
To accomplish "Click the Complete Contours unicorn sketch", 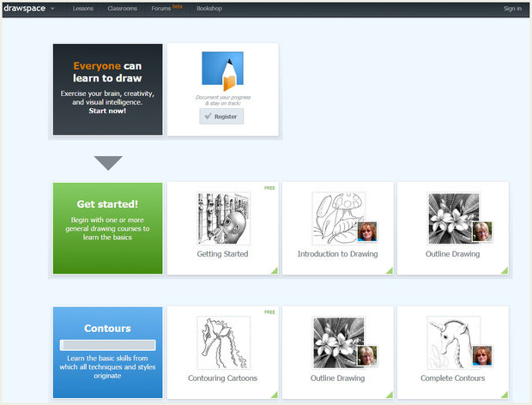I will (x=450, y=342).
